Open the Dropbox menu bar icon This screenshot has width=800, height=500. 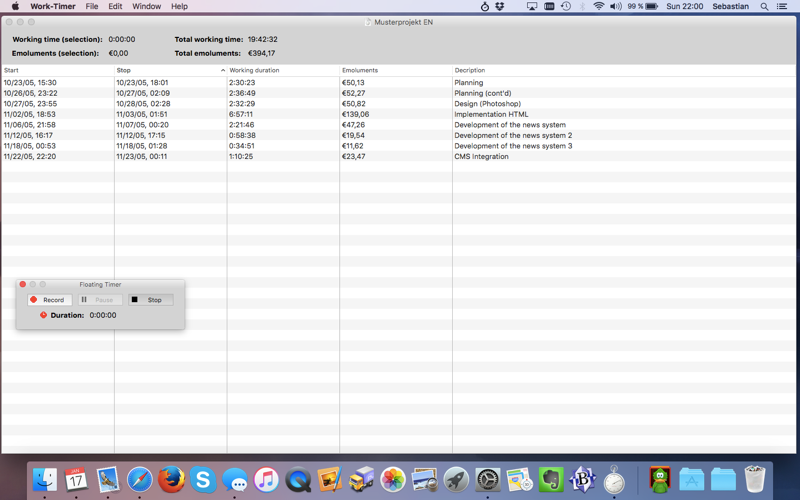[499, 6]
